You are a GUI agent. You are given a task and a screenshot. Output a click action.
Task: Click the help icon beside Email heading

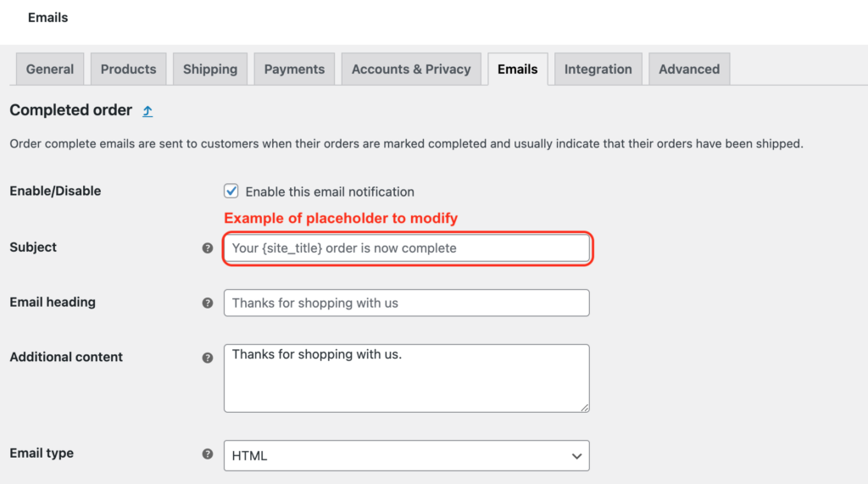point(208,303)
